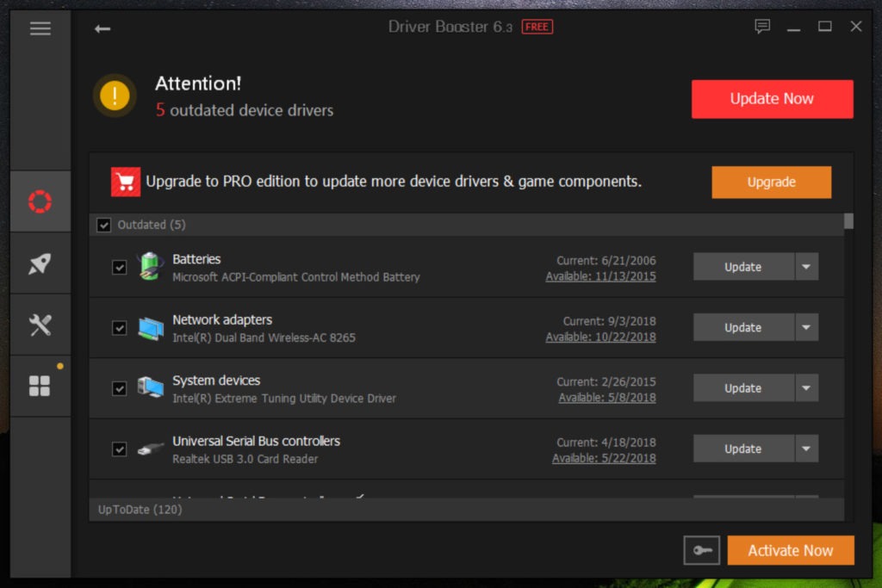The width and height of the screenshot is (882, 588).
Task: Uncheck the Batteries driver checkbox
Action: 119,267
